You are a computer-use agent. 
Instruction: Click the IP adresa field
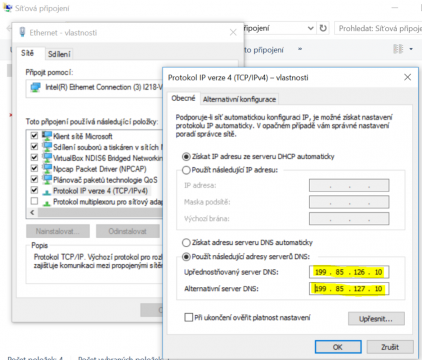coord(349,185)
